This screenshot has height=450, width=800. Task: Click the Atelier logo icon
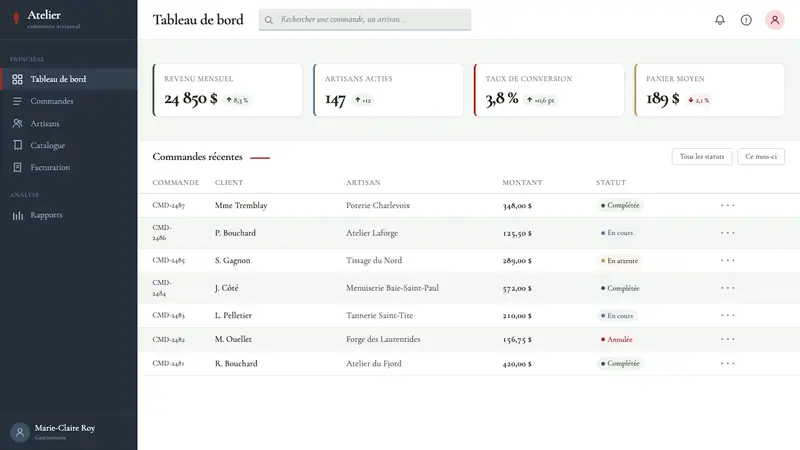16,18
